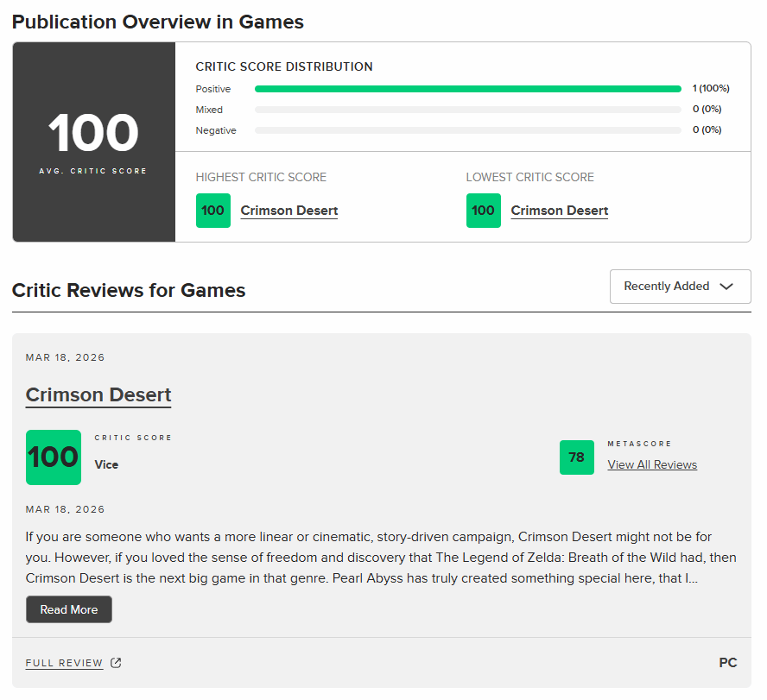Image resolution: width=767 pixels, height=700 pixels.
Task: Click the empty Mixed score distribution bar
Action: coord(467,110)
